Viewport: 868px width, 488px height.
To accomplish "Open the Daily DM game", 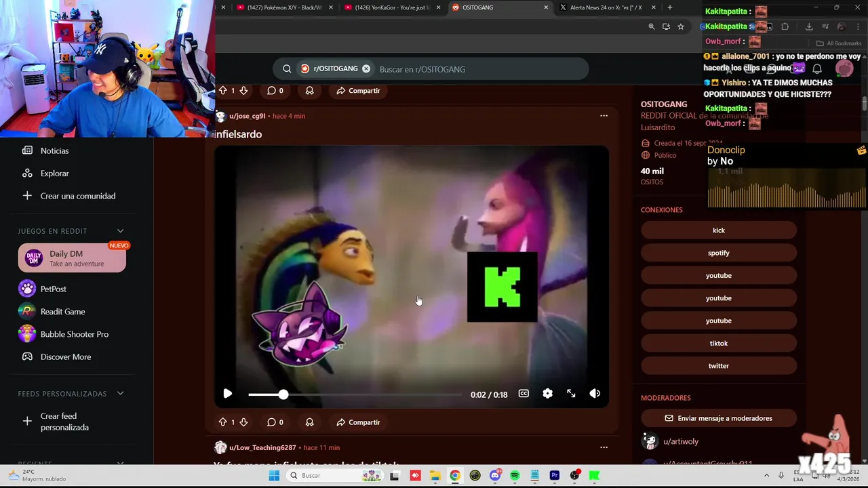I will (x=72, y=258).
